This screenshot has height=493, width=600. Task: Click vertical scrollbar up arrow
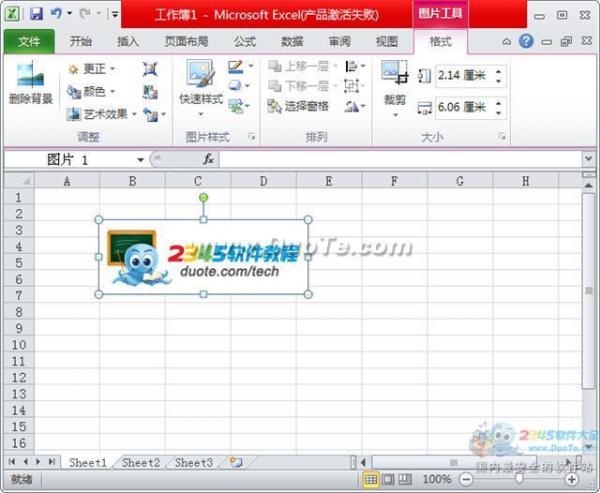pyautogui.click(x=588, y=185)
